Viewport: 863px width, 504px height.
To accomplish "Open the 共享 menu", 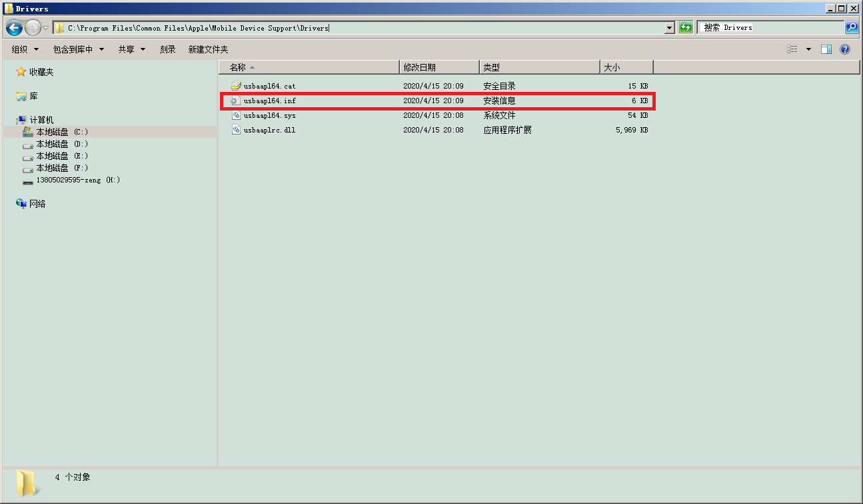I will click(x=132, y=49).
